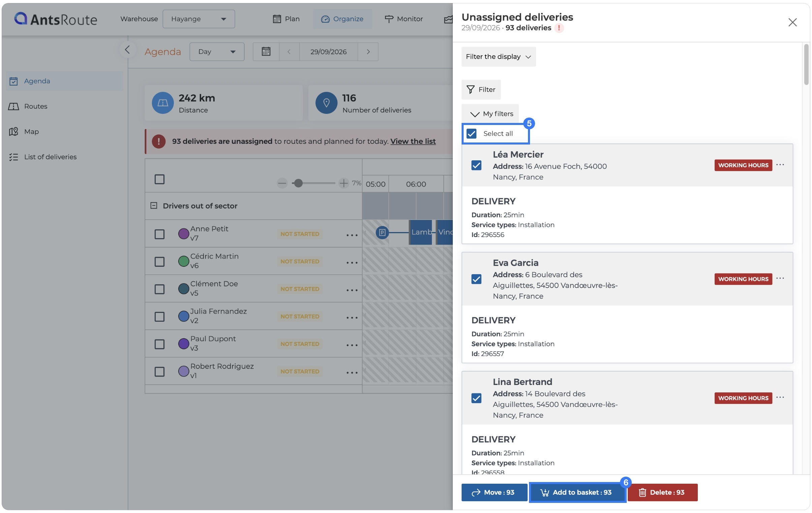Open the Day view dropdown

pyautogui.click(x=217, y=52)
